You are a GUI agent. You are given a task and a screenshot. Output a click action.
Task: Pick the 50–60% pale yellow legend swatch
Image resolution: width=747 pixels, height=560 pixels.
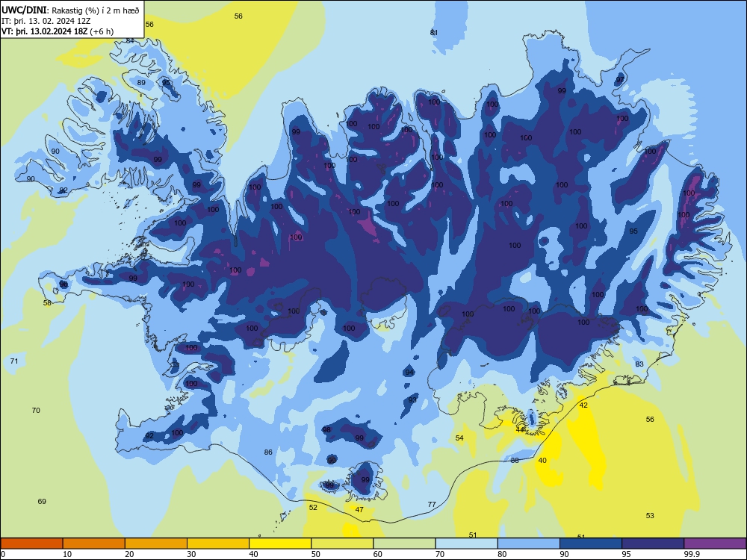click(342, 544)
